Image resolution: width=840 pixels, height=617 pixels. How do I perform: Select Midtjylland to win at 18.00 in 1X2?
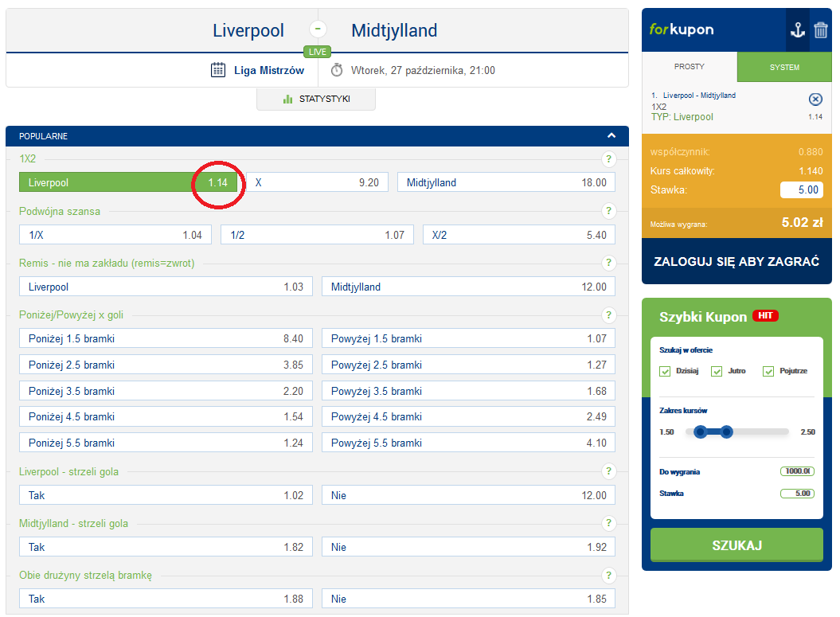506,182
